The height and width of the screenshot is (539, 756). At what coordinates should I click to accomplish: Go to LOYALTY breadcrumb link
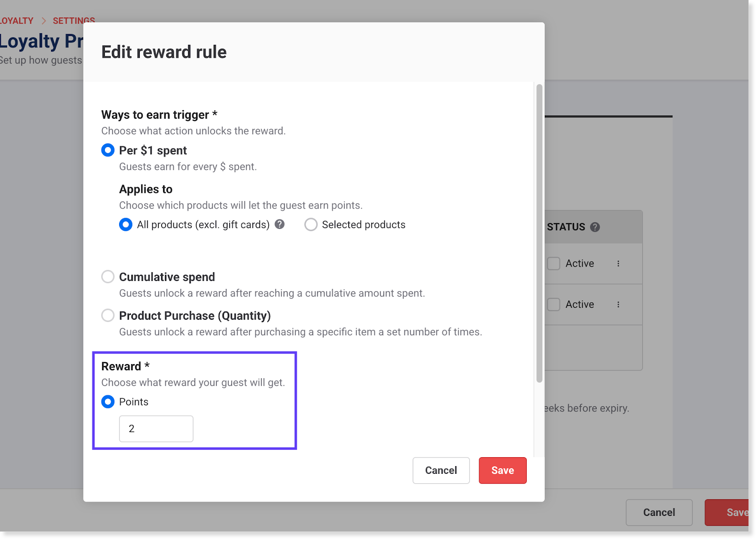click(17, 21)
